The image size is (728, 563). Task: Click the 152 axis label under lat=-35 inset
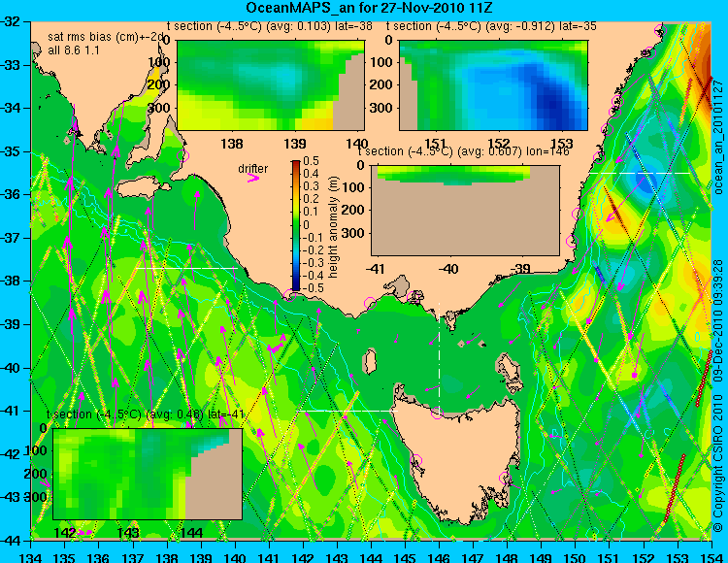point(499,144)
